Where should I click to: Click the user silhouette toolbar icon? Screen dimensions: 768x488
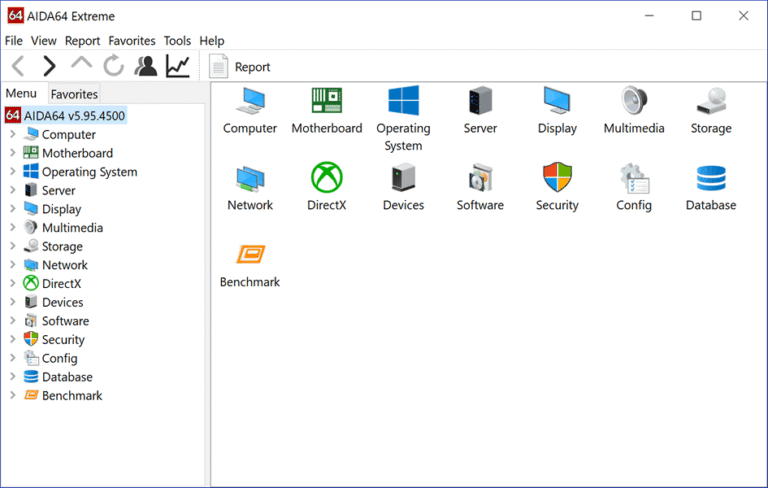[145, 66]
